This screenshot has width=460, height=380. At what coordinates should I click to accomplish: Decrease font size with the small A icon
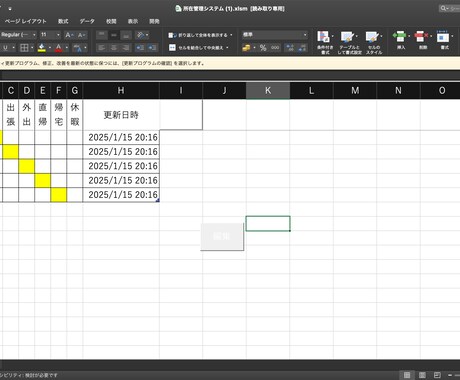81,35
